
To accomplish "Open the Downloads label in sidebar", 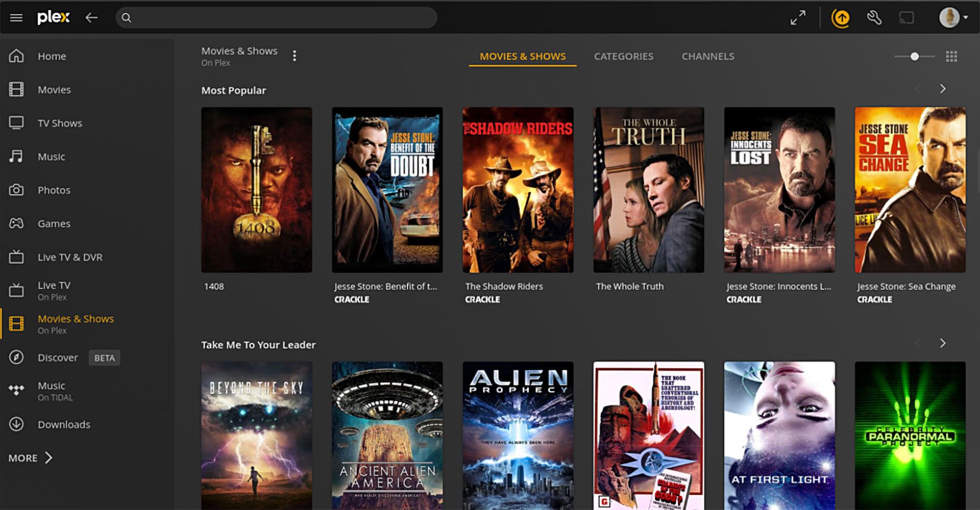I will [x=64, y=424].
